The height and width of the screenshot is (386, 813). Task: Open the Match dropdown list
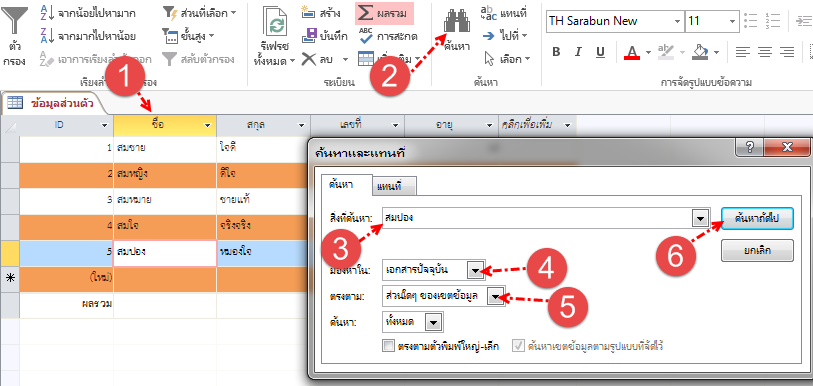pos(496,296)
